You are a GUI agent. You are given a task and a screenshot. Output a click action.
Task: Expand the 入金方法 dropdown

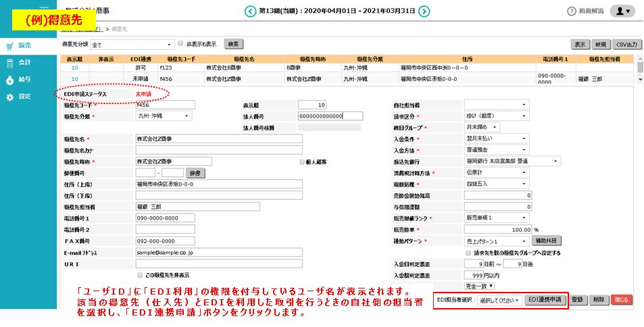pyautogui.click(x=497, y=149)
